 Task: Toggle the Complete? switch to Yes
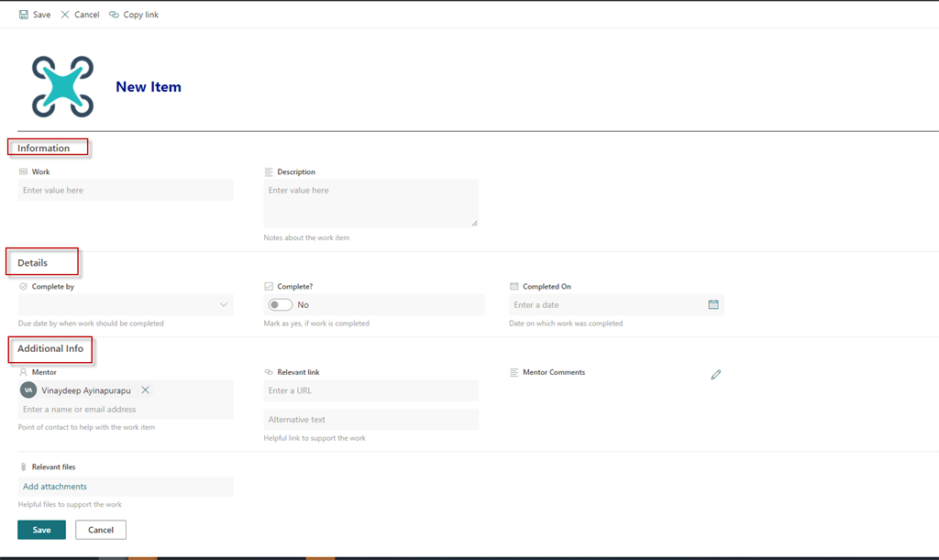point(280,303)
